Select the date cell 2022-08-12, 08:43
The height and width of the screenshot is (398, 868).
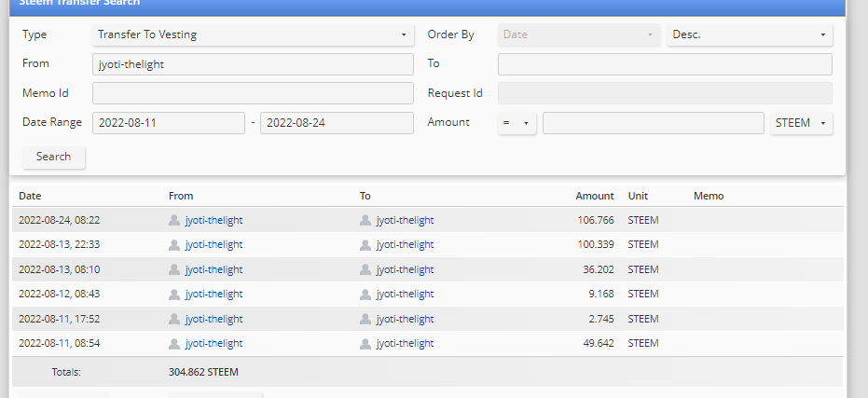click(x=60, y=294)
